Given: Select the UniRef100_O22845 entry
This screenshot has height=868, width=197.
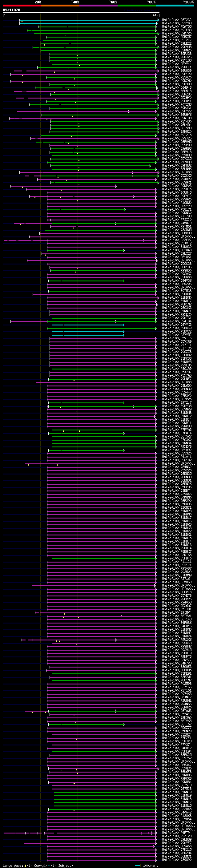Looking at the screenshot, I should [177, 809].
